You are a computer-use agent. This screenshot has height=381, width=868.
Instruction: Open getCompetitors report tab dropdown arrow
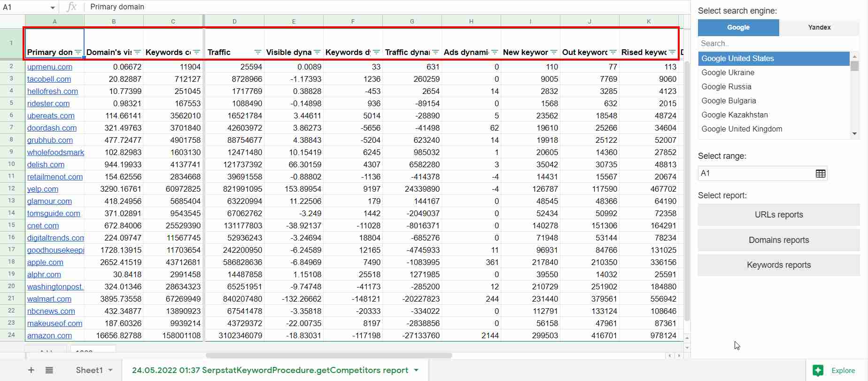click(416, 370)
